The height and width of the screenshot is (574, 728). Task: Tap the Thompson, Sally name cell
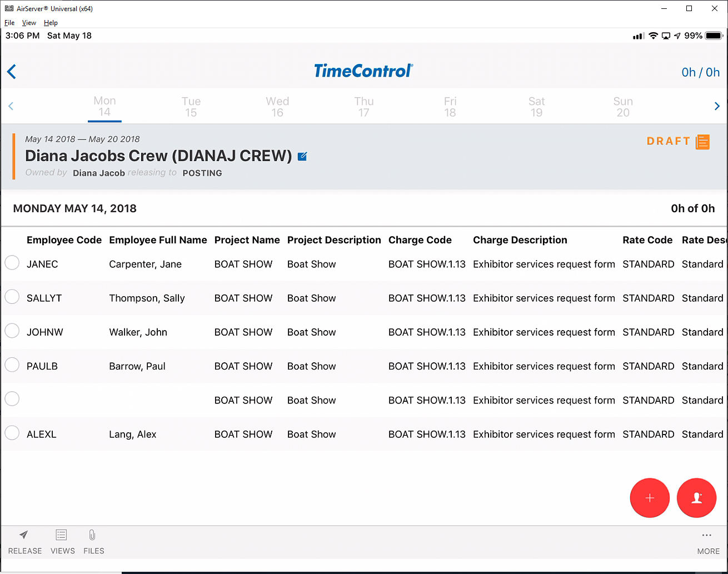click(147, 298)
